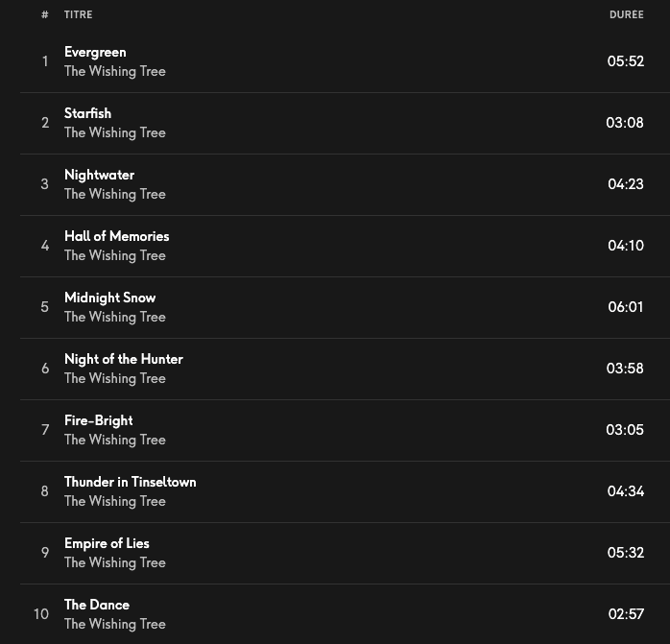
Task: Play Night of the Hunter
Action: (x=123, y=359)
